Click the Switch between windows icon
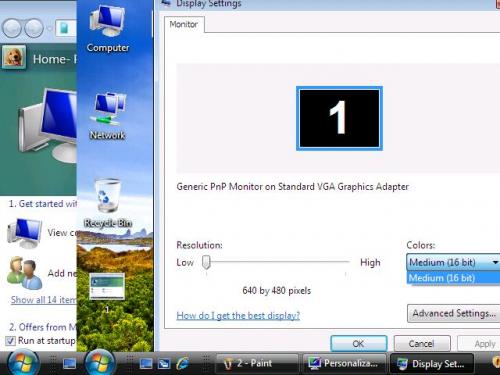The width and height of the screenshot is (500, 375). [164, 363]
